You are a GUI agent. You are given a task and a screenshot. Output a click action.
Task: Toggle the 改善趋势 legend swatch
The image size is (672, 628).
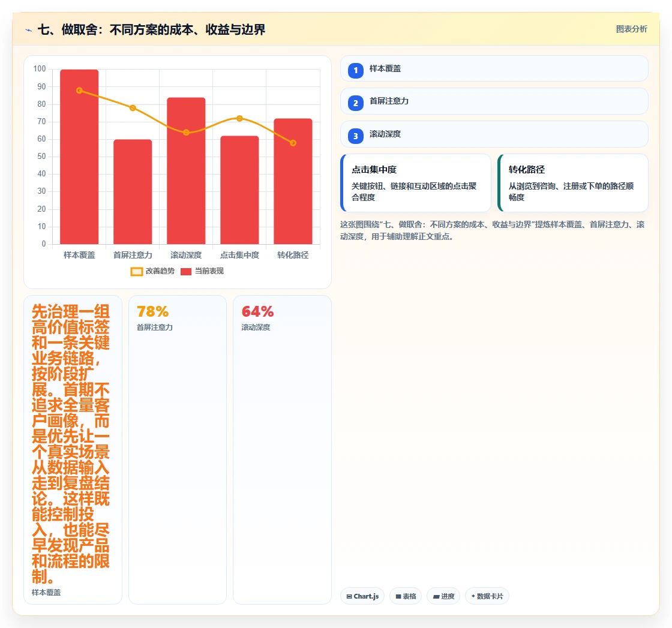point(136,272)
